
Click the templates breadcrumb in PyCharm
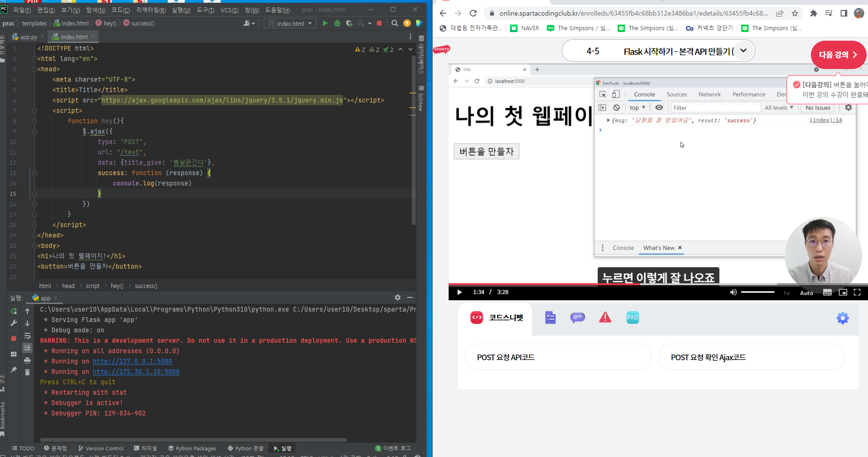34,23
